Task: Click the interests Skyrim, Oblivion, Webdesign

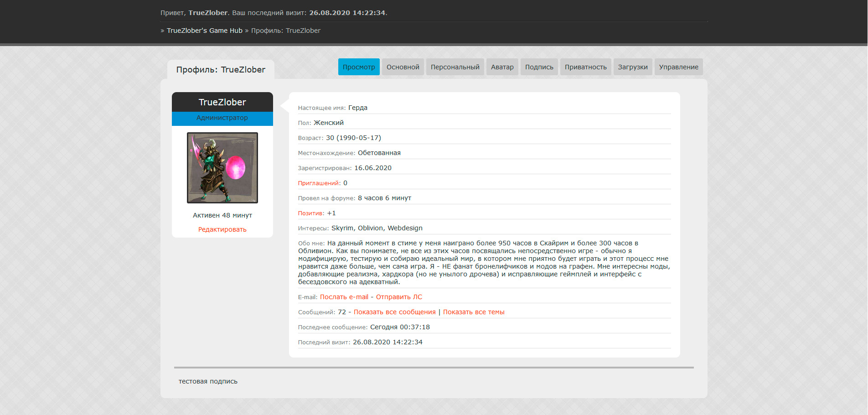Action: 377,228
